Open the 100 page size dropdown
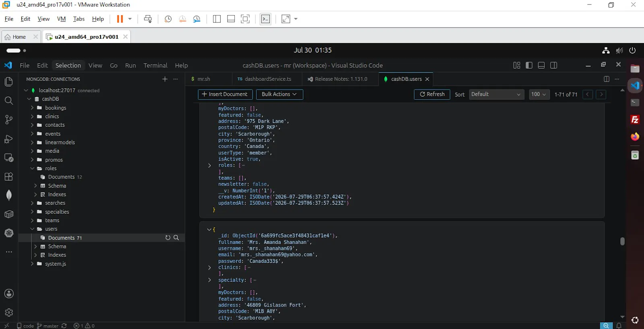 [x=539, y=94]
